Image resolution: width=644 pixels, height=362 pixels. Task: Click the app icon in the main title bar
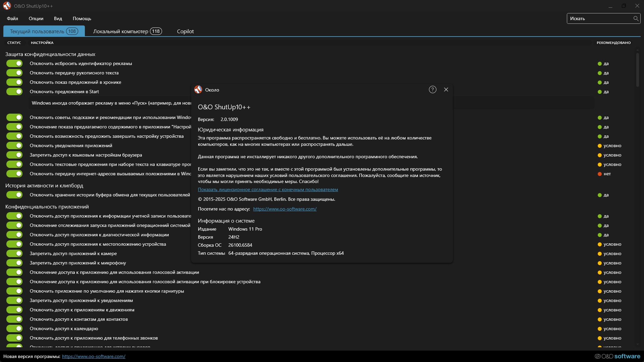coord(7,6)
